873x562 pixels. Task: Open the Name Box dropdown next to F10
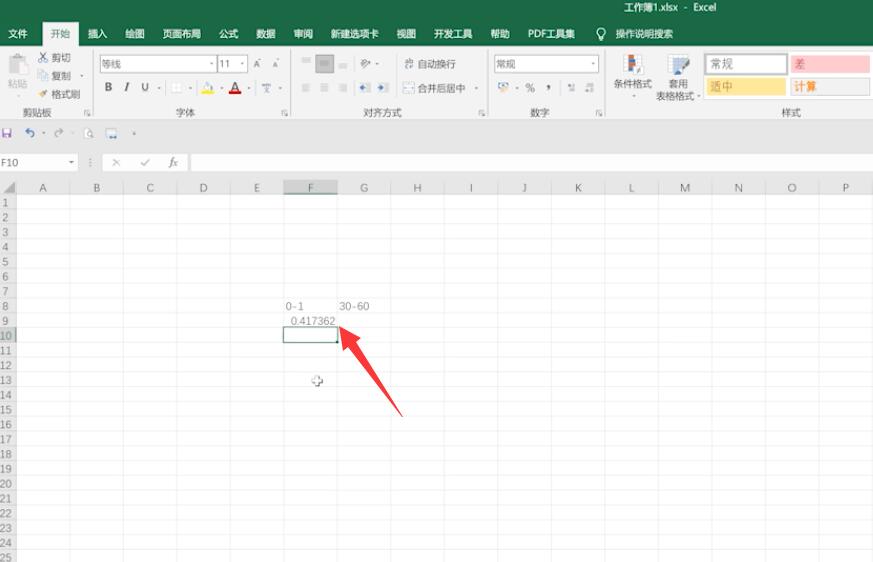pos(71,162)
